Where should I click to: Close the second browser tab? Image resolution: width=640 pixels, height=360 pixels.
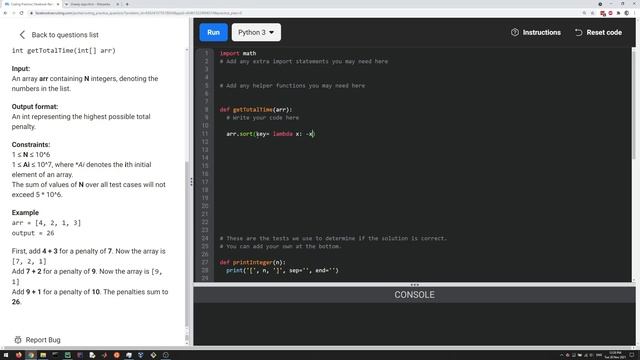point(118,4)
